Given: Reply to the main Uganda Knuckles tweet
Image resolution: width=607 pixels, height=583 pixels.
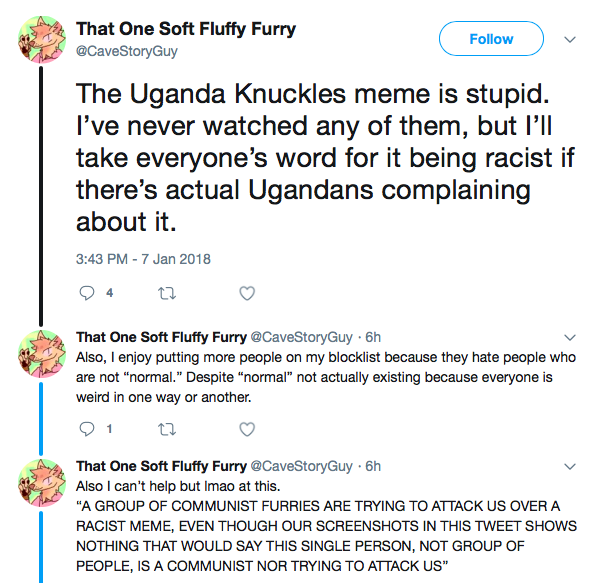Looking at the screenshot, I should [x=87, y=293].
